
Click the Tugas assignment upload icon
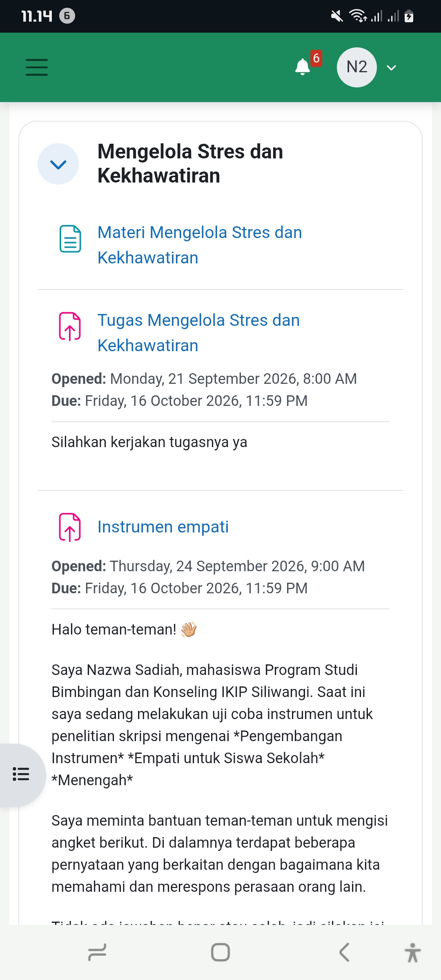click(70, 326)
